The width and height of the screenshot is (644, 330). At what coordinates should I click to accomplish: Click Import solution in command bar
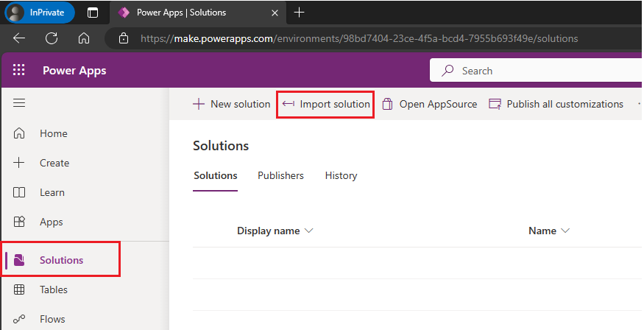326,104
